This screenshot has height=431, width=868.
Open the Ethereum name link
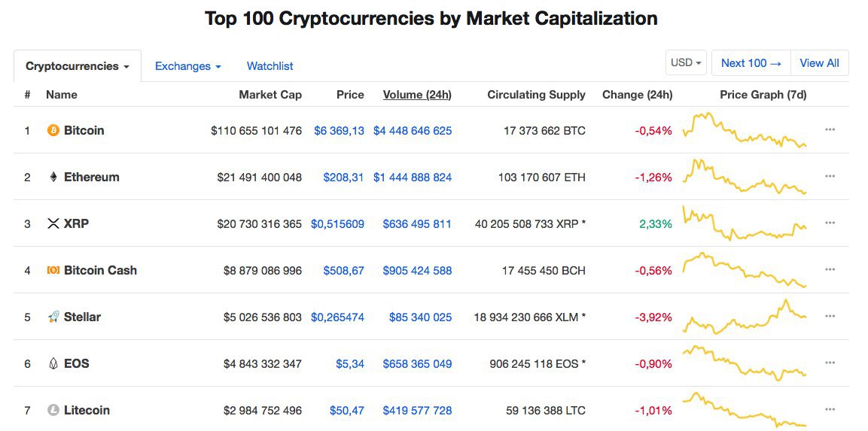pyautogui.click(x=92, y=177)
